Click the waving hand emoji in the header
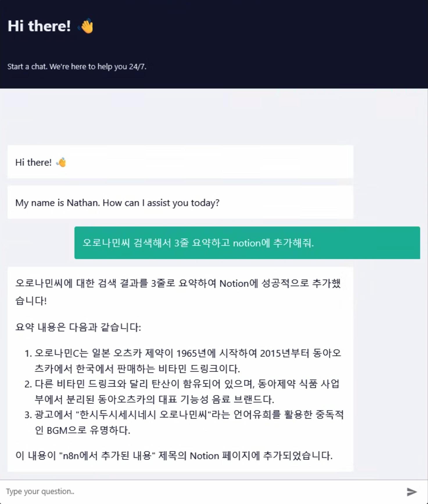Image resolution: width=428 pixels, height=504 pixels. [x=86, y=26]
